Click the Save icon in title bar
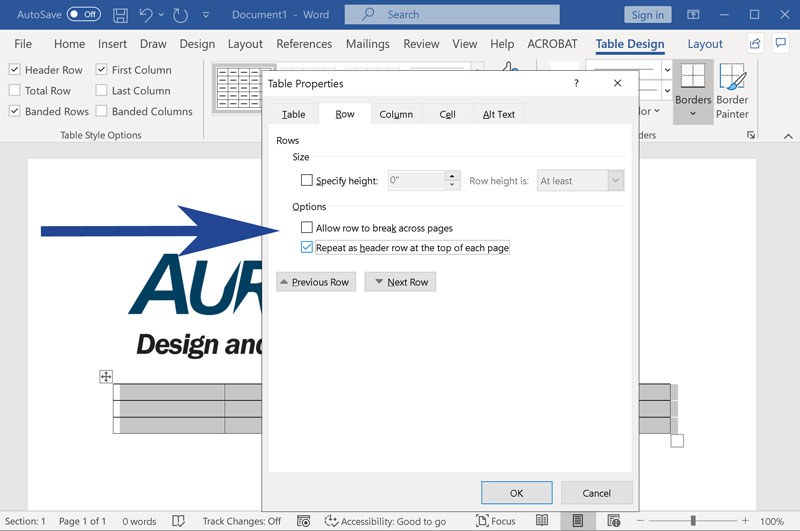The image size is (800, 531). [x=120, y=15]
